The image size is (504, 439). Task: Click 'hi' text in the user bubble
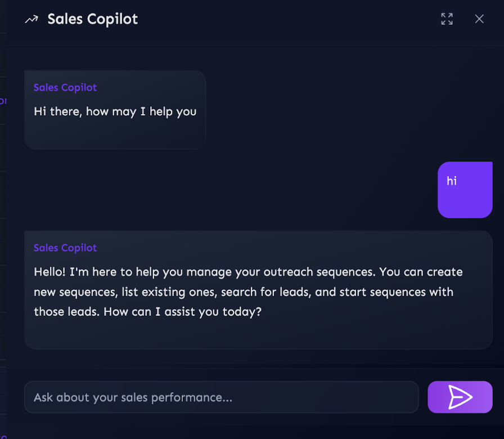point(452,181)
